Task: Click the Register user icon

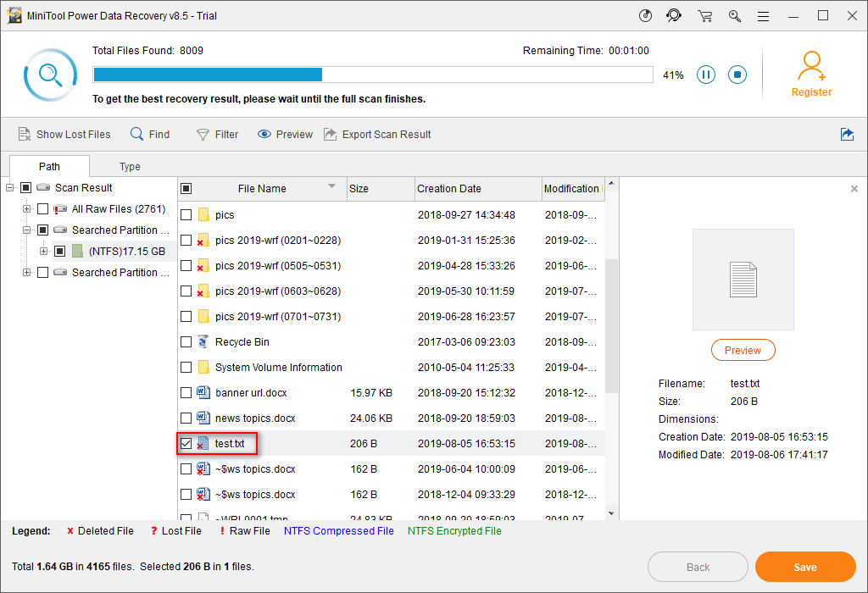Action: 811,66
